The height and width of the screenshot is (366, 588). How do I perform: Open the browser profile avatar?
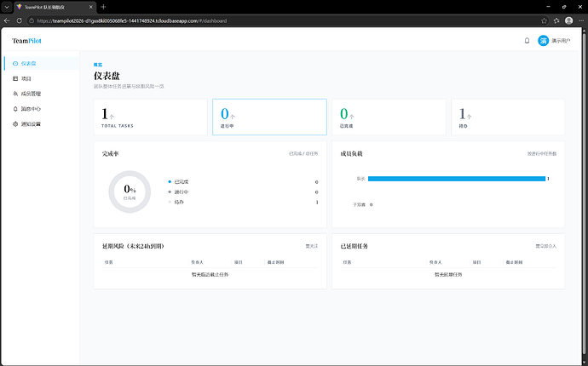[569, 21]
